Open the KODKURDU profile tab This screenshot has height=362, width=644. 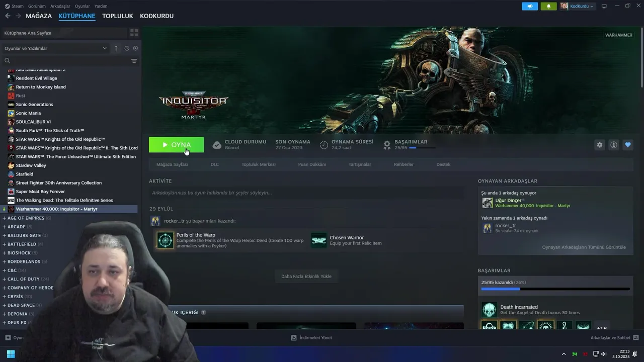[156, 16]
